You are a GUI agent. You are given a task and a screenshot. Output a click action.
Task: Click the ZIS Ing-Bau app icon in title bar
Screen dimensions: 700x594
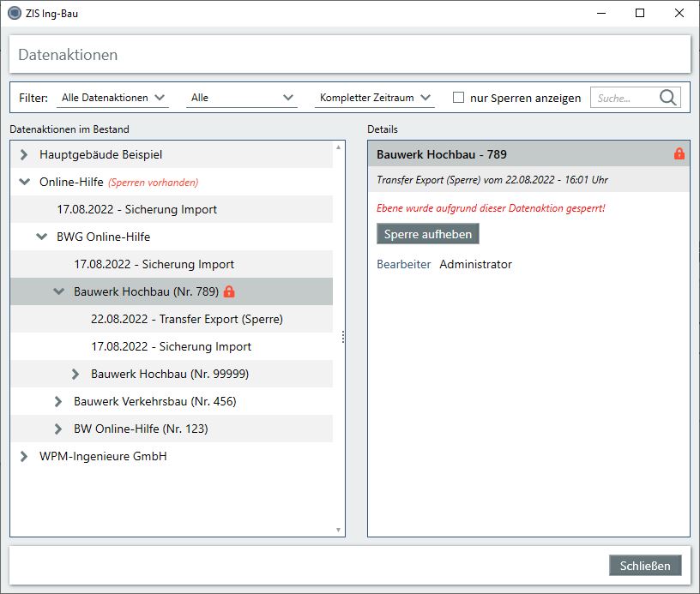[x=14, y=13]
